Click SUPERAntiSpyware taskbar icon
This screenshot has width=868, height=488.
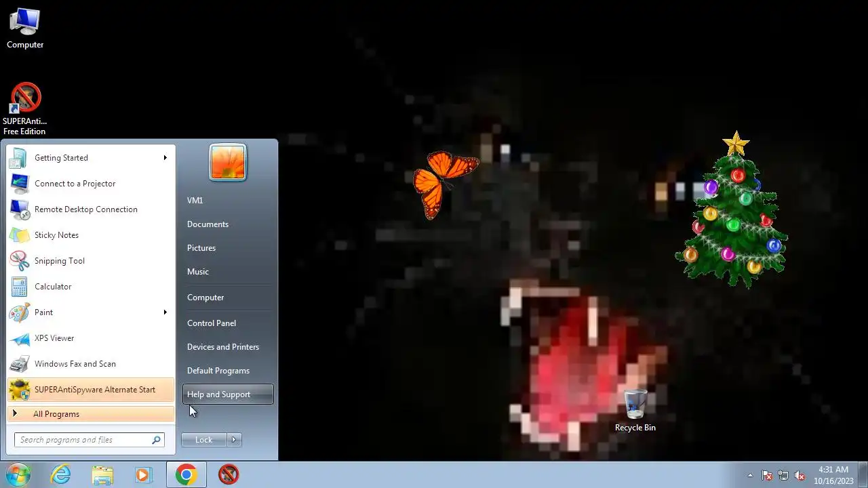pos(229,474)
